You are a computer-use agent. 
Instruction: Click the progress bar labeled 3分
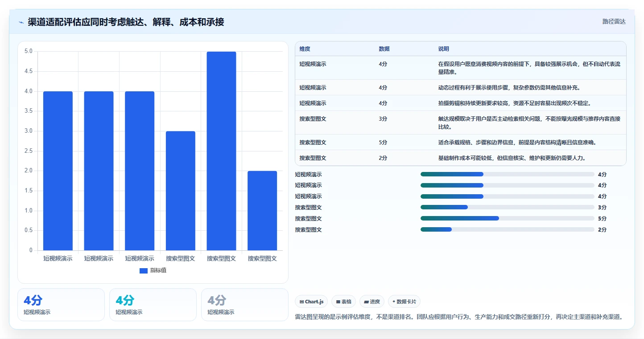[x=508, y=207]
